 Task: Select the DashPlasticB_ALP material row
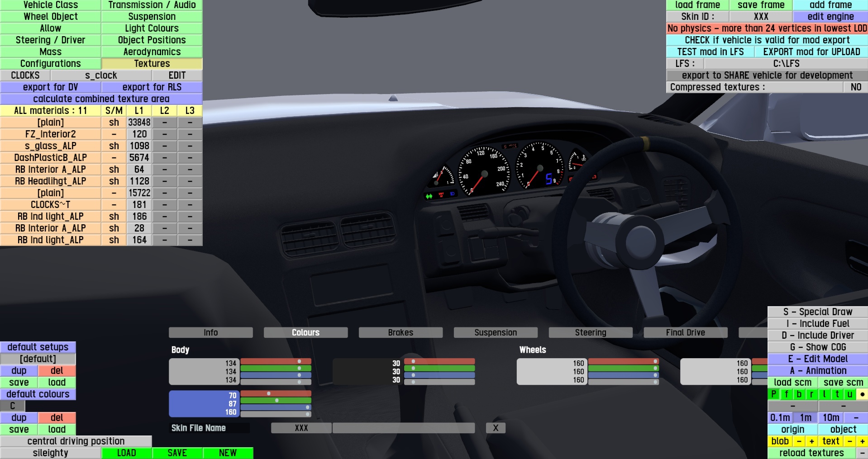tap(50, 157)
